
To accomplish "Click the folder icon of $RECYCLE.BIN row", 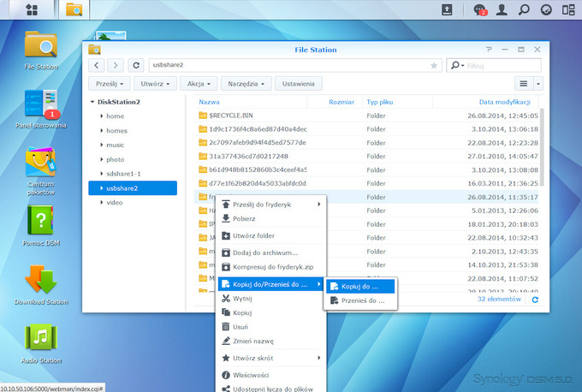I will pos(203,116).
